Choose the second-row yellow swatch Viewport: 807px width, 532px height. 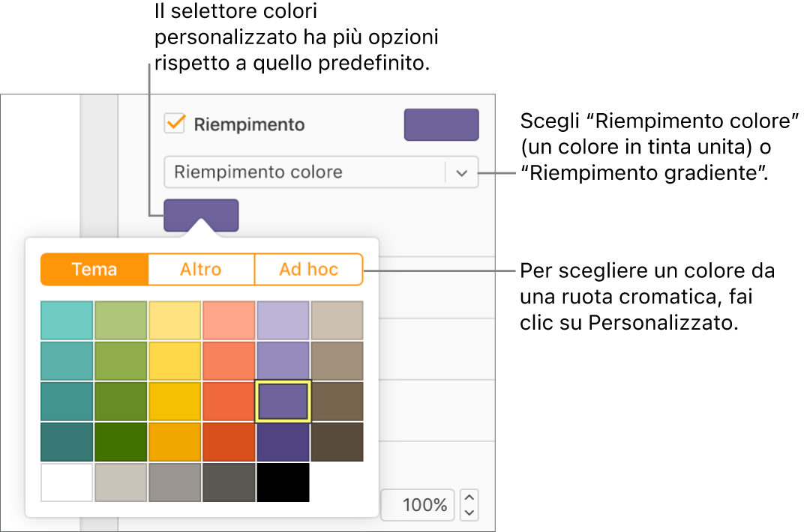[x=175, y=361]
